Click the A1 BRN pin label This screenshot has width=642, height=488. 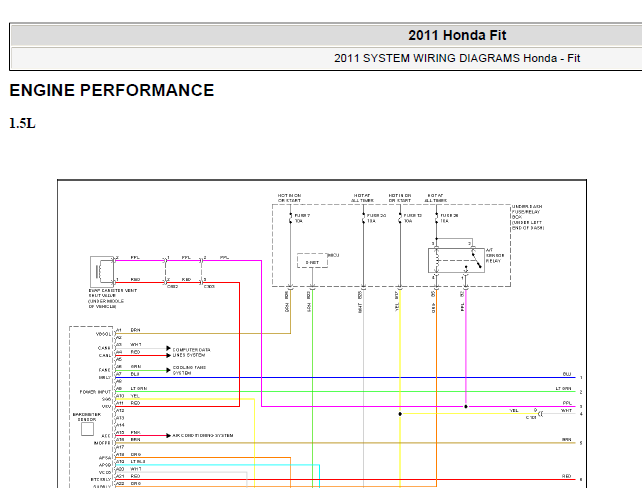(128, 330)
